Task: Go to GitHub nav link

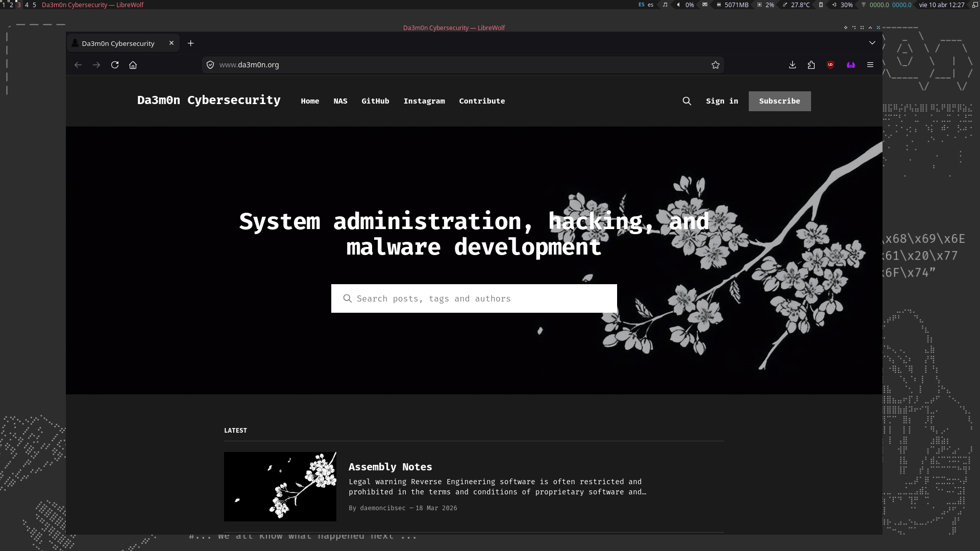Action: pos(375,101)
